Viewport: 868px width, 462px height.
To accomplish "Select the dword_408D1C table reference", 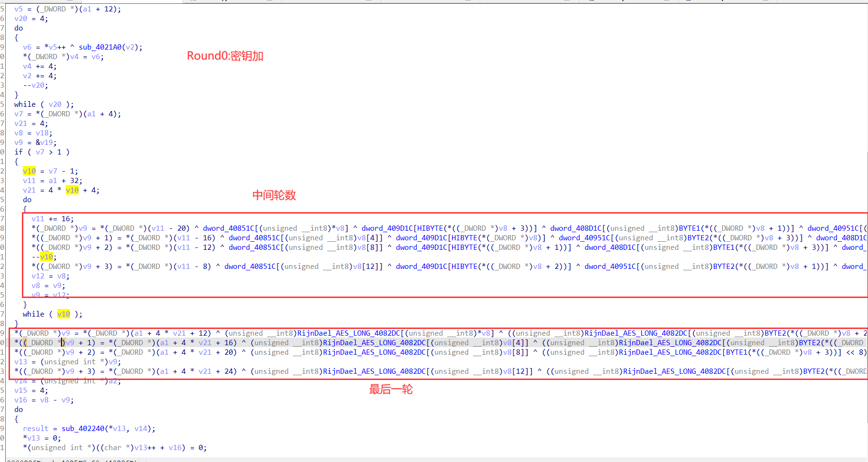I will (576, 228).
